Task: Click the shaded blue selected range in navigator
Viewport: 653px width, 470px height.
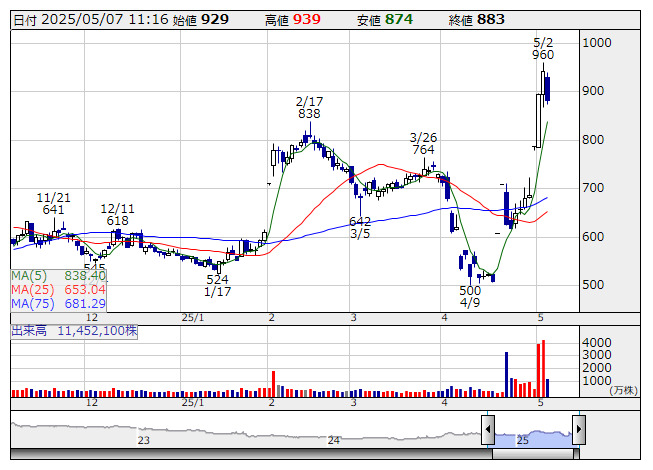Action: click(533, 439)
